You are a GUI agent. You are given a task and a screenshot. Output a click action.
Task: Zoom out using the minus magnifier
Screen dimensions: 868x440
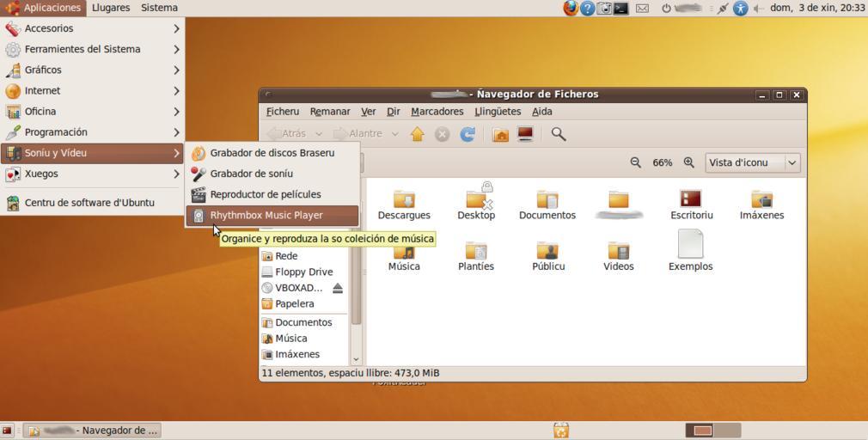(x=636, y=162)
